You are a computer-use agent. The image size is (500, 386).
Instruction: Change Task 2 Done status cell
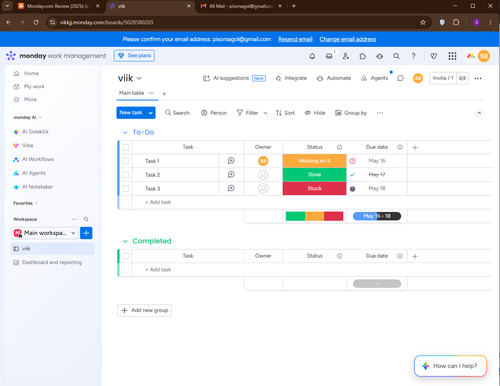pyautogui.click(x=314, y=175)
